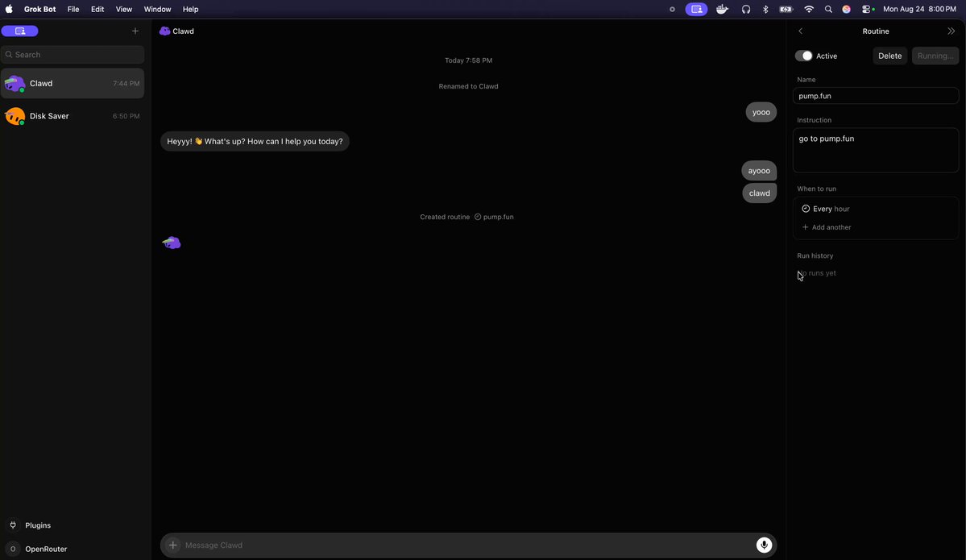Collapse the Routine panel with double chevron
Screen dimensions: 966x560
(951, 31)
